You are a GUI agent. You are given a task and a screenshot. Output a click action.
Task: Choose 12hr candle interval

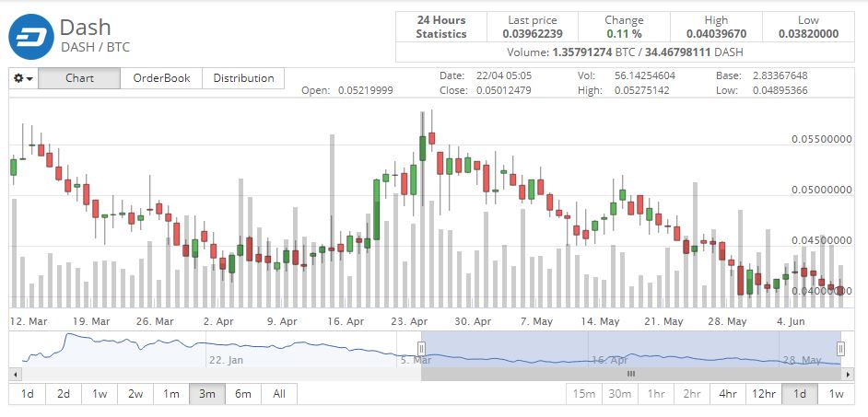click(x=764, y=394)
